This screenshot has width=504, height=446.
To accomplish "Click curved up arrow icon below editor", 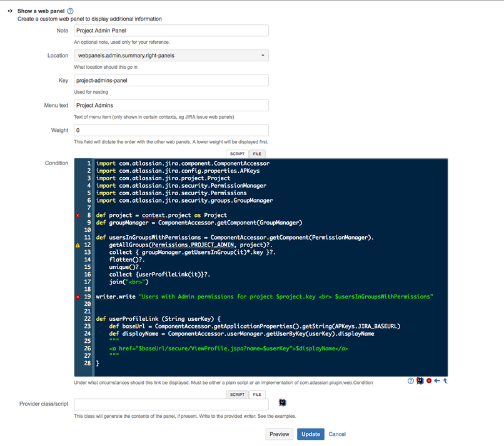I will (445, 381).
